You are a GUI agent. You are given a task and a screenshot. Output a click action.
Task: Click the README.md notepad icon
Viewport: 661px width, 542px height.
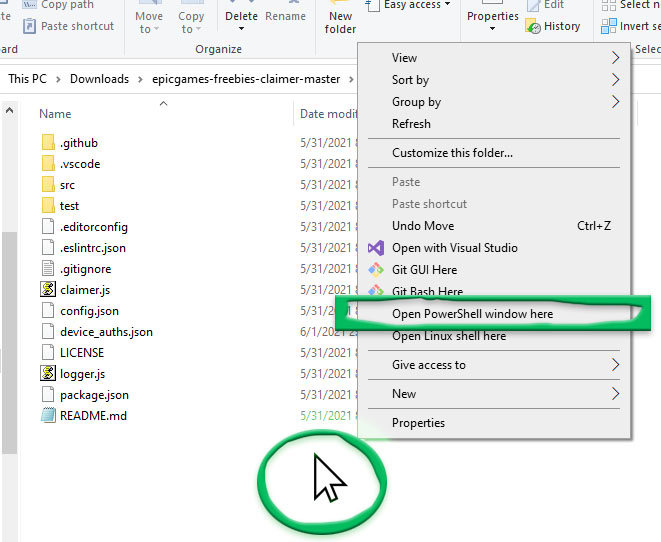click(x=48, y=416)
